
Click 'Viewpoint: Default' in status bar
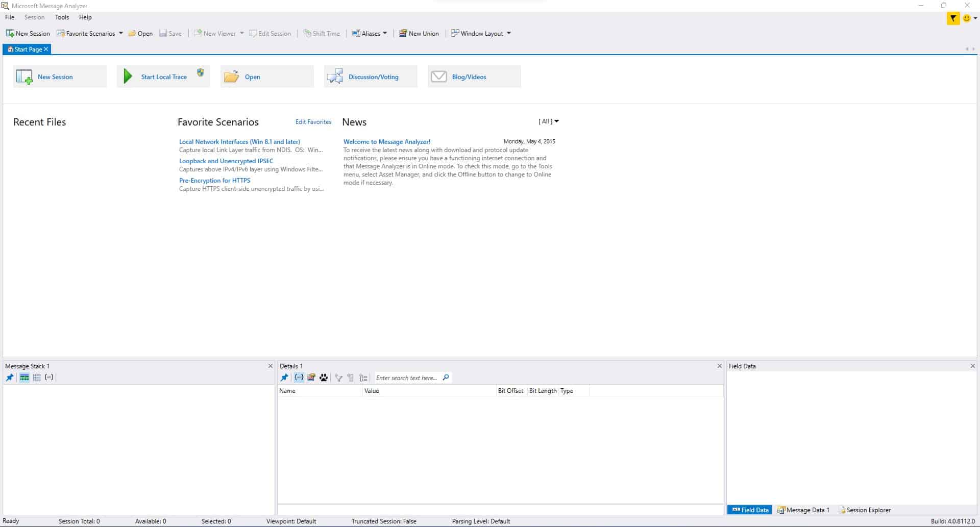[x=291, y=521]
